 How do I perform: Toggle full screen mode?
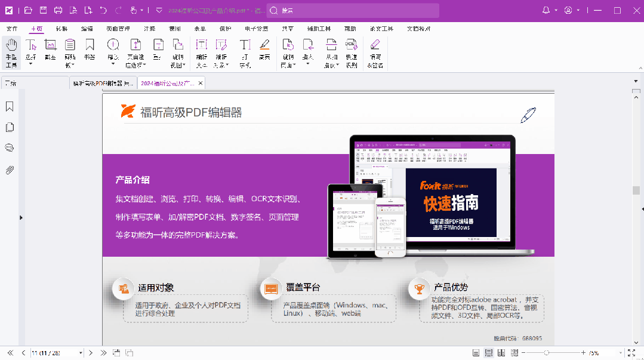(631, 353)
